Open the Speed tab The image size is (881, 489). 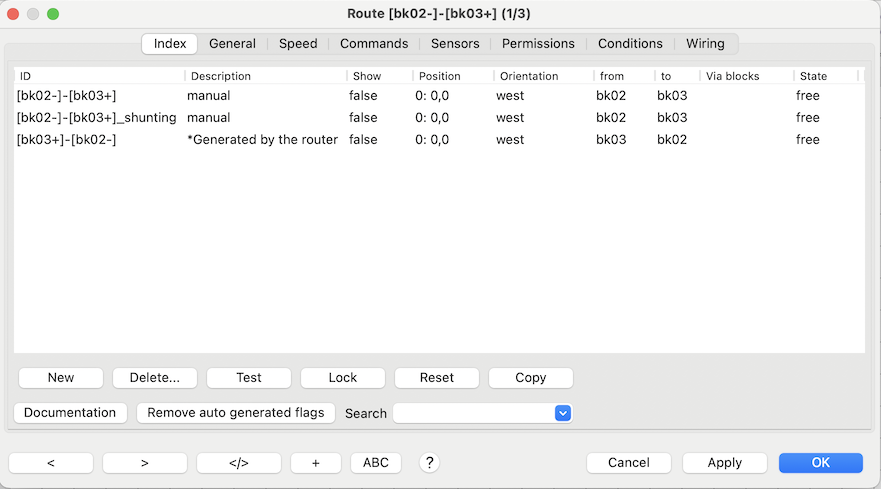coord(298,44)
